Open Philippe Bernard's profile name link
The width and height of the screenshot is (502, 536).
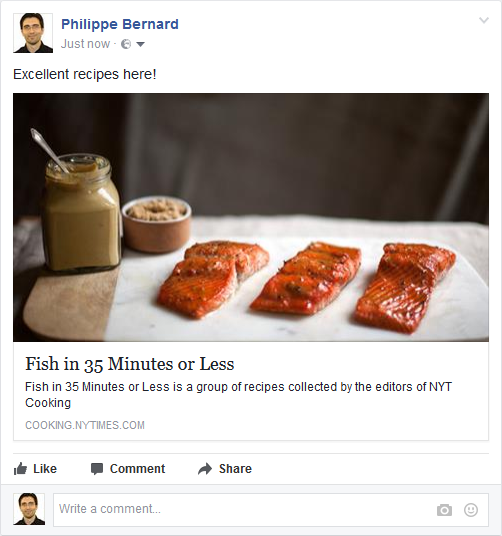pyautogui.click(x=120, y=24)
